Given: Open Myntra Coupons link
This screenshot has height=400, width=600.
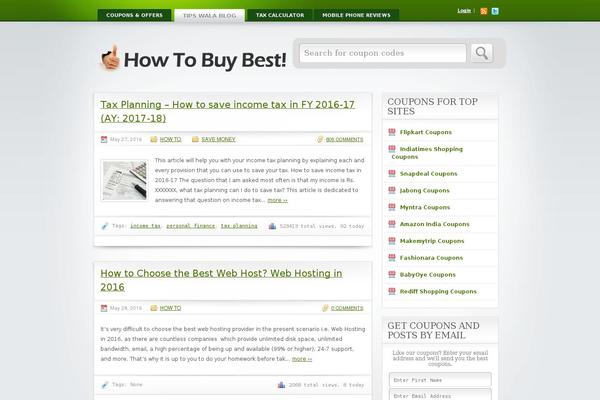Looking at the screenshot, I should coord(425,207).
